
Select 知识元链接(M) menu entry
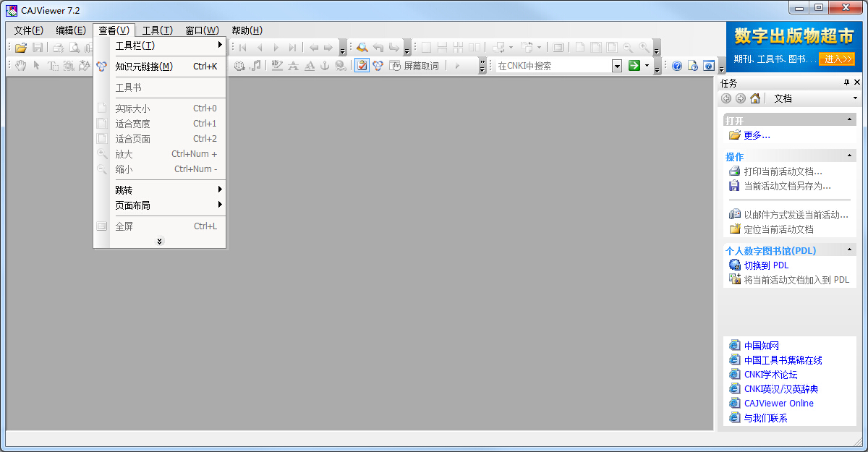(x=144, y=67)
